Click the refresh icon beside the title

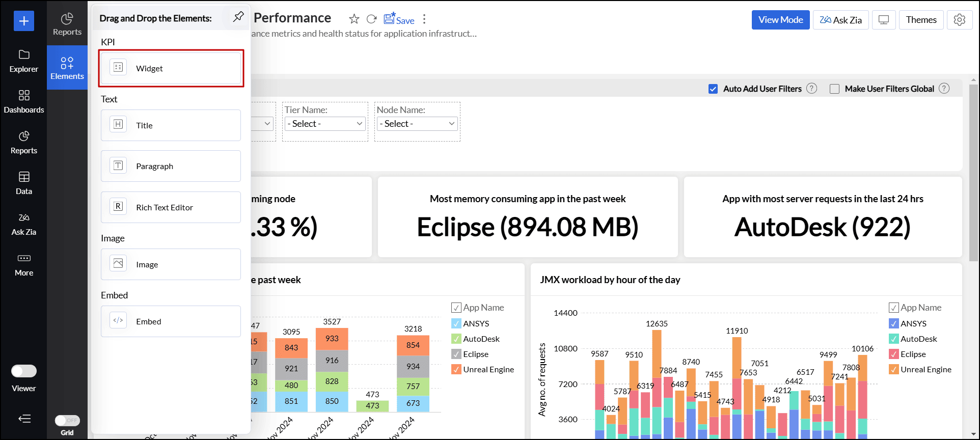372,19
